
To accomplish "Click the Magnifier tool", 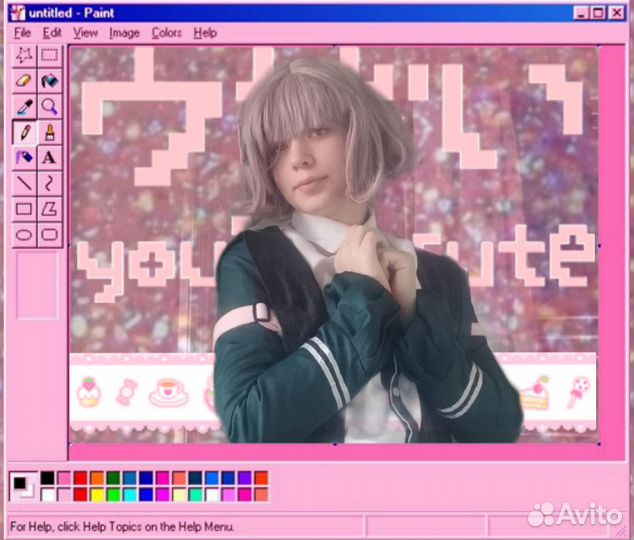I will pyautogui.click(x=49, y=107).
